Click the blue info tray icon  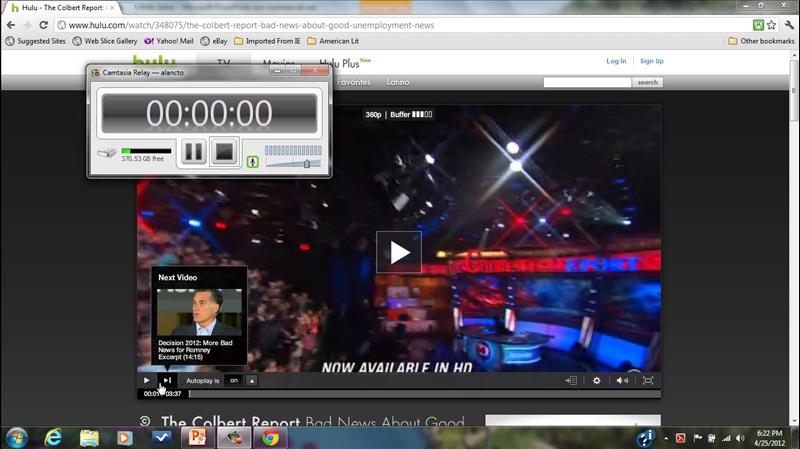point(646,438)
